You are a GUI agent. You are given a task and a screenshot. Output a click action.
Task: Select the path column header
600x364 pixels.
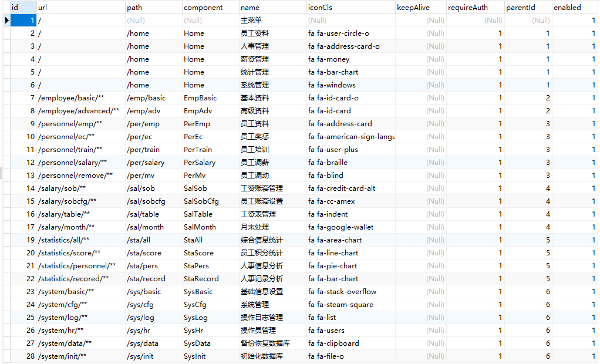(153, 7)
